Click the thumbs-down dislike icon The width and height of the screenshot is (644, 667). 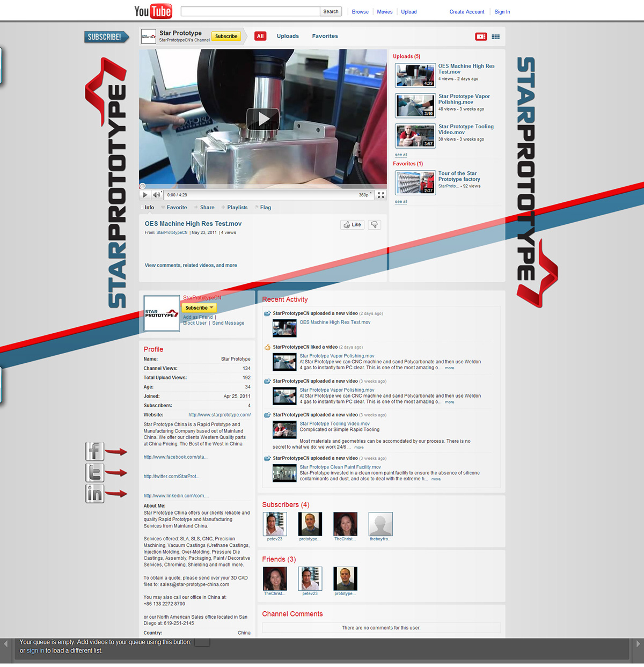click(375, 225)
